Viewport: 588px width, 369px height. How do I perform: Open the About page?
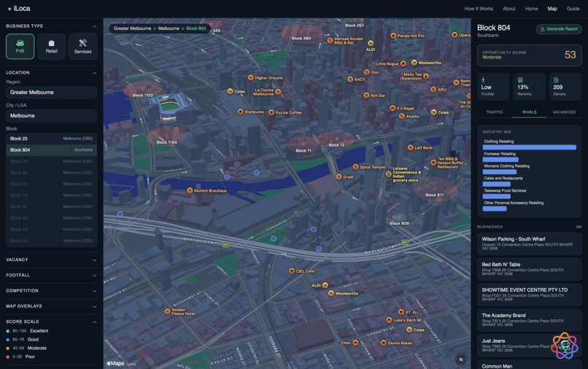[x=509, y=9]
